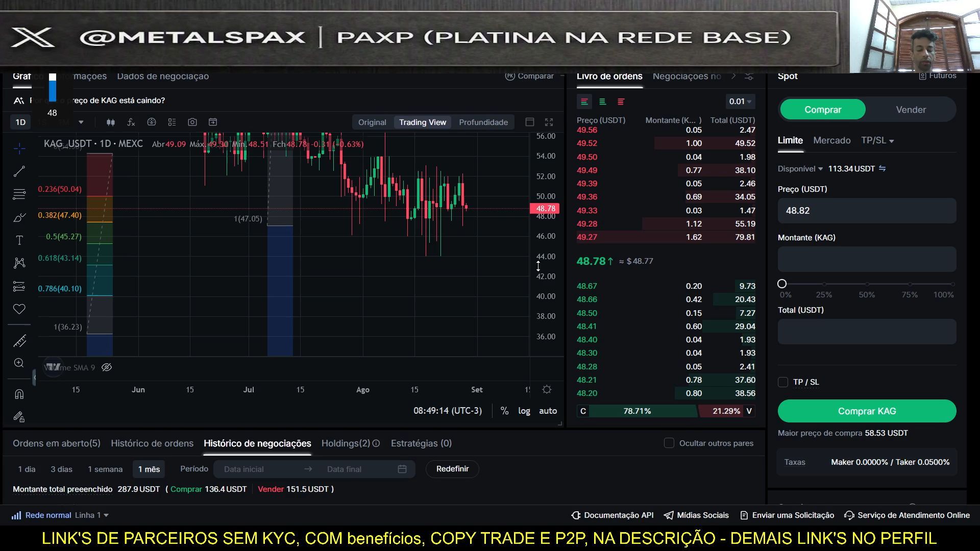Click the Preço (USDT) input field
Viewport: 980px width, 551px height.
point(867,211)
